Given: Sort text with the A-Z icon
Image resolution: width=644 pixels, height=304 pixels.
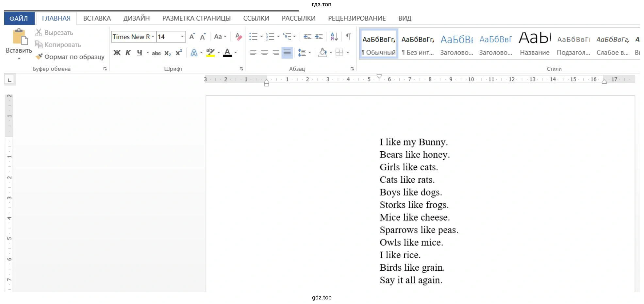Looking at the screenshot, I should (x=334, y=36).
